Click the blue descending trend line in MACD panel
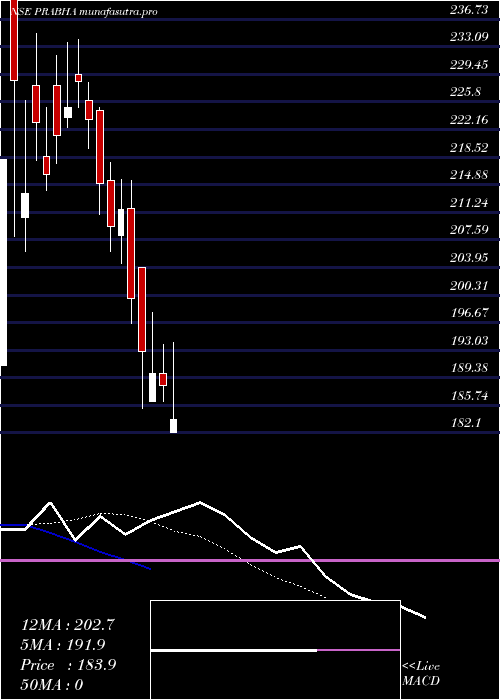 [x=76, y=546]
